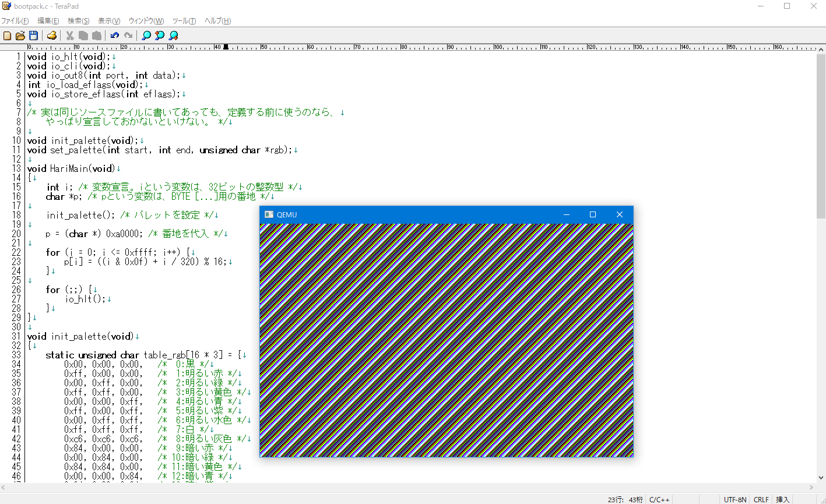The height and width of the screenshot is (504, 826).
Task: Click line number 31 in the gutter
Action: tap(16, 336)
